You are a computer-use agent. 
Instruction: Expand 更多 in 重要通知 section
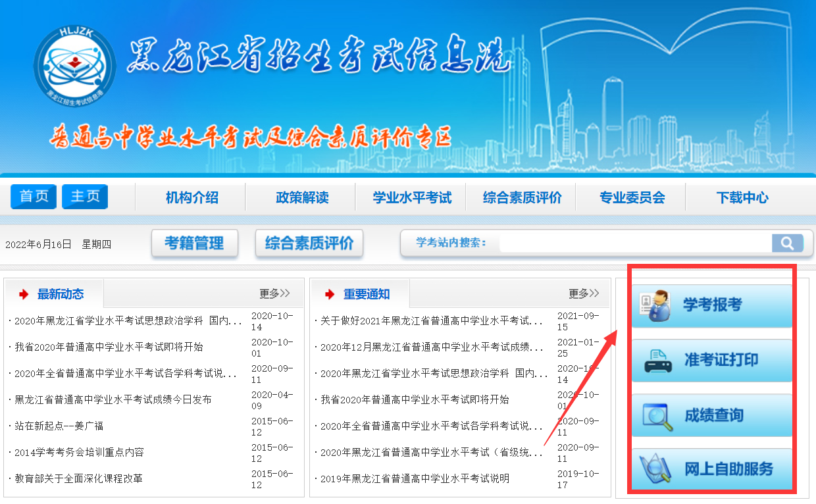(x=584, y=293)
